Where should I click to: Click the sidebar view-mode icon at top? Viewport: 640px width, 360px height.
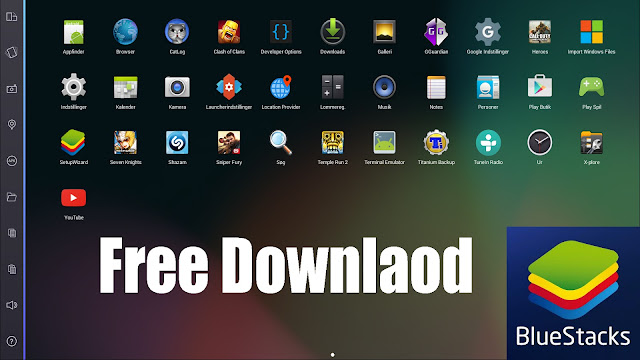pyautogui.click(x=11, y=17)
